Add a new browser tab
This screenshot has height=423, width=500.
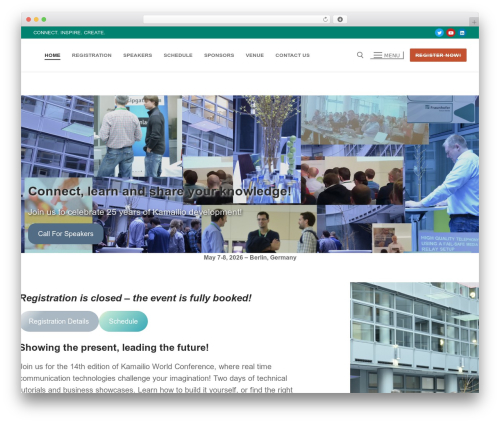coord(474,22)
